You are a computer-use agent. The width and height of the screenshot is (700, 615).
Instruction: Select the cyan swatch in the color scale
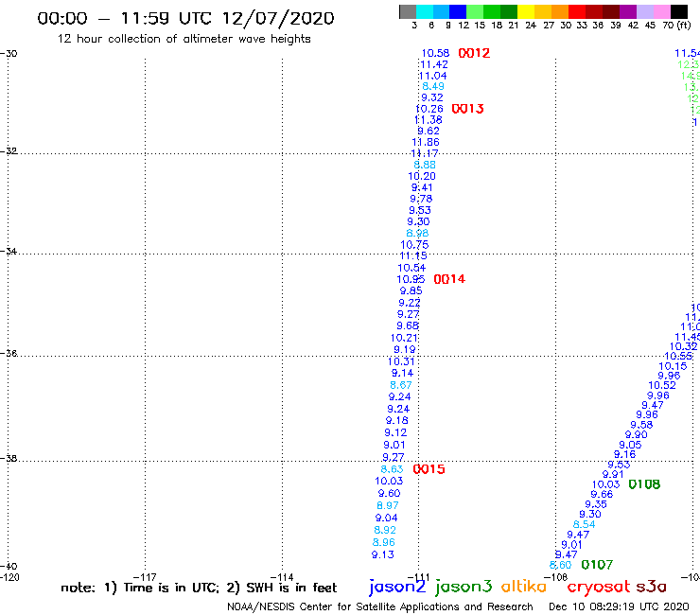click(x=425, y=11)
